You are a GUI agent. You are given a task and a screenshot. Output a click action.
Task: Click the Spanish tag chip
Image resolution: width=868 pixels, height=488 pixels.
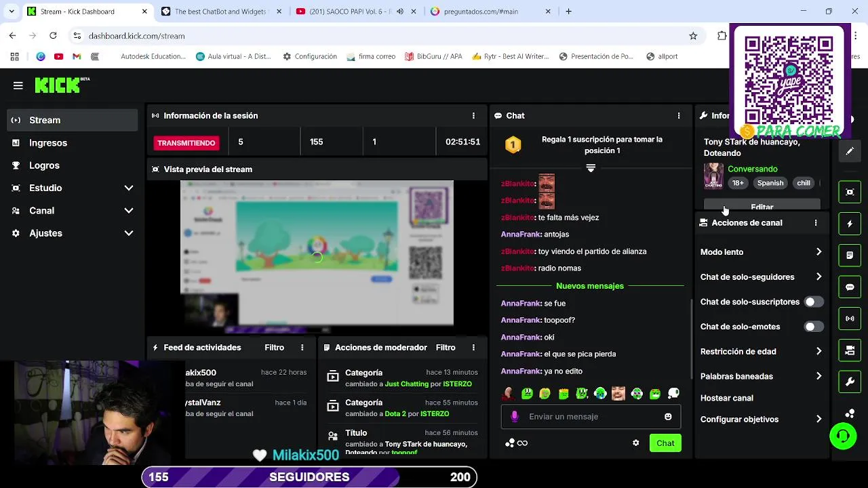coord(770,183)
